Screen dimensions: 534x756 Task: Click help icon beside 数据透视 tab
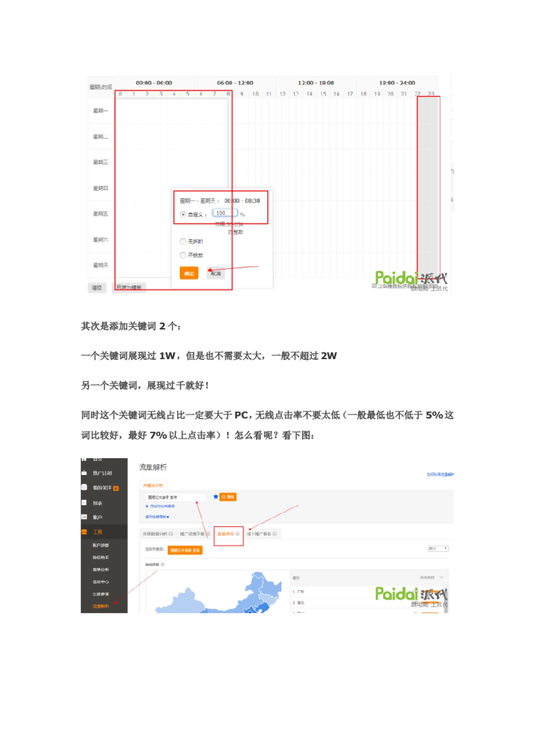tap(238, 533)
